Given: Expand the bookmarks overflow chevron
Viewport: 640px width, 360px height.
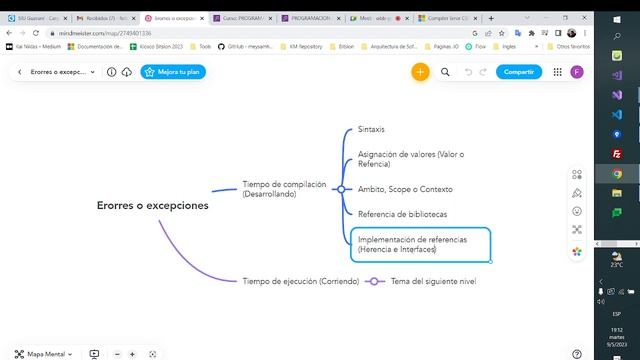Looking at the screenshot, I should point(536,47).
